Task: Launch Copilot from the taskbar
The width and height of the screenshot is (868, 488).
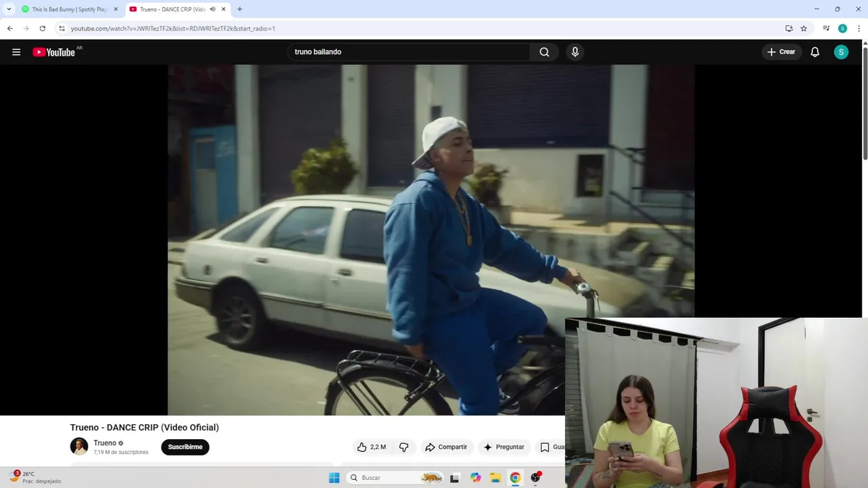Action: 475,478
